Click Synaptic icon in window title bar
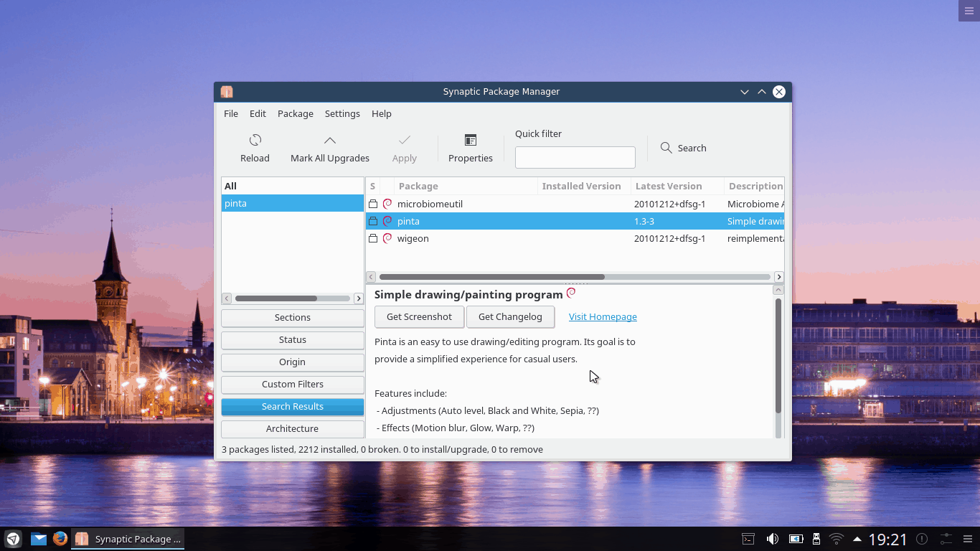The height and width of the screenshot is (551, 980). (227, 92)
